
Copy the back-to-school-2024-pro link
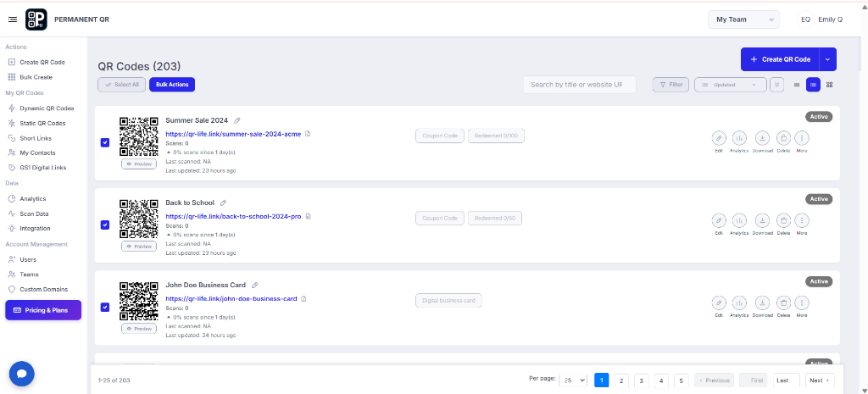pyautogui.click(x=309, y=216)
